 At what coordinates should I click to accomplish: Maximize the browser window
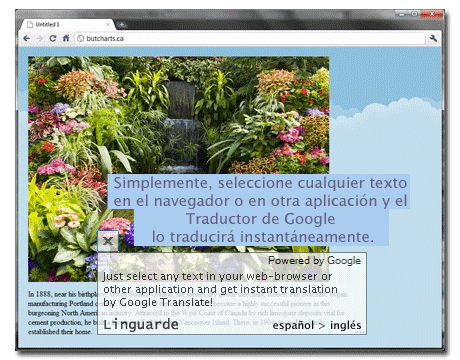414,14
